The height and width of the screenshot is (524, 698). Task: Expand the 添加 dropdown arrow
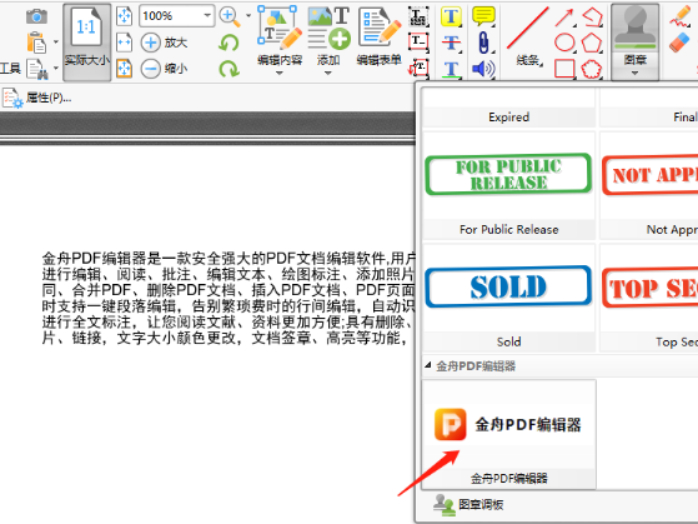pos(328,73)
